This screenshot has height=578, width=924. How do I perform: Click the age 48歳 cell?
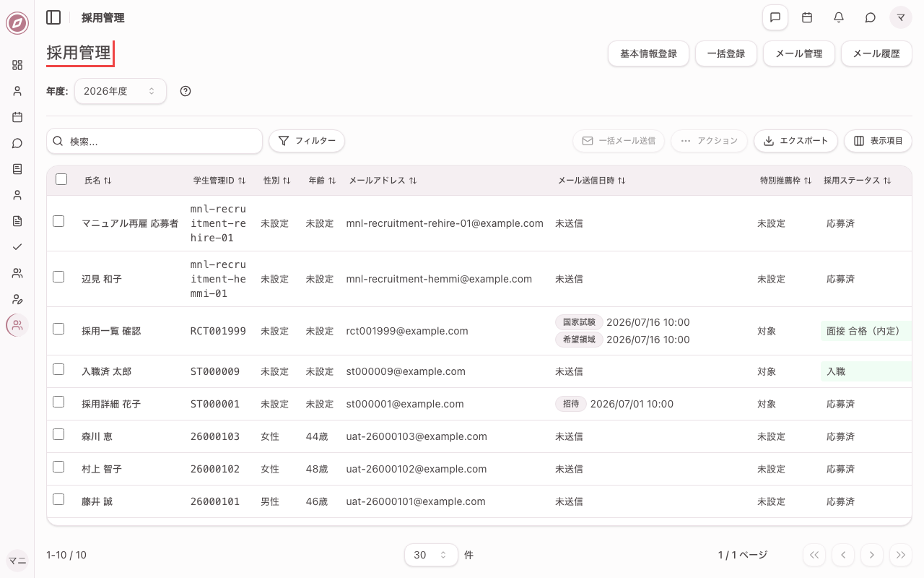[317, 469]
